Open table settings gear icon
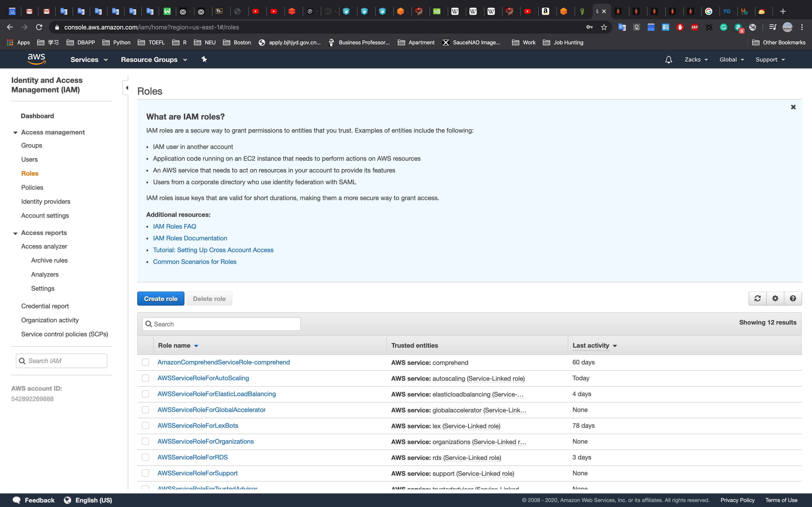 pos(775,299)
